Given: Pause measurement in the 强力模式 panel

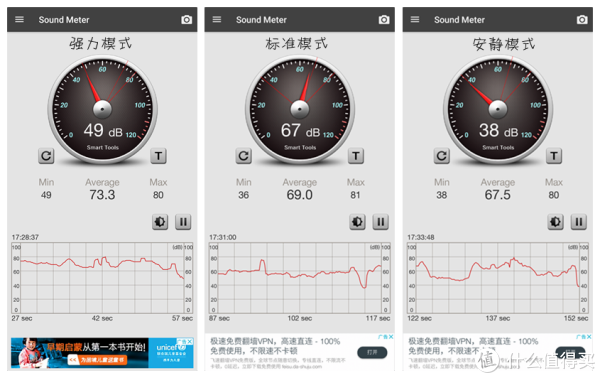Looking at the screenshot, I should coord(183,222).
